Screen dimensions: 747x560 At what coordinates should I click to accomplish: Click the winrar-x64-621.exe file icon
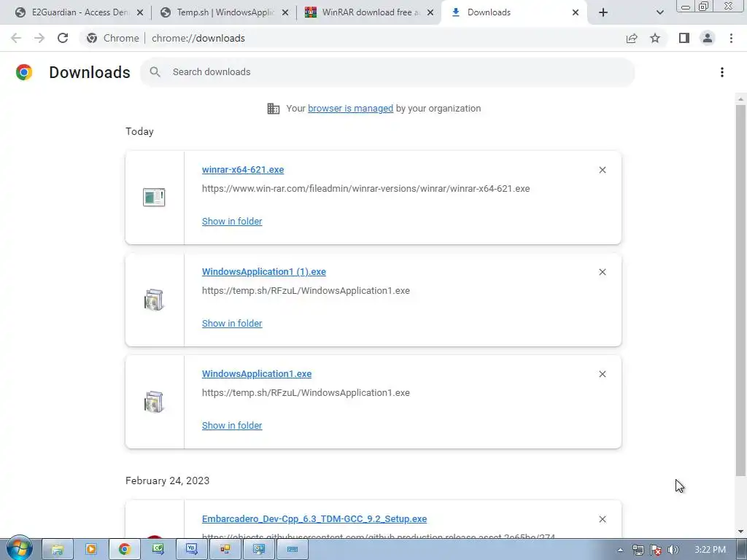[154, 197]
